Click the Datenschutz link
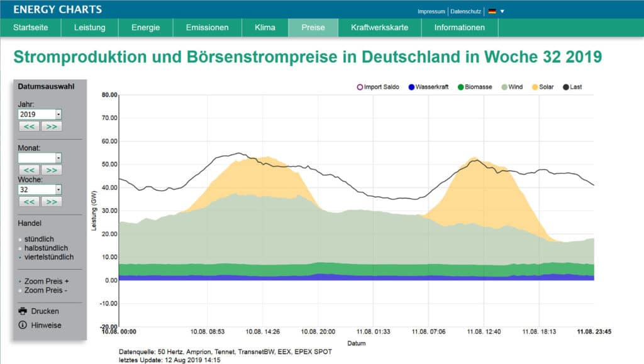 465,11
